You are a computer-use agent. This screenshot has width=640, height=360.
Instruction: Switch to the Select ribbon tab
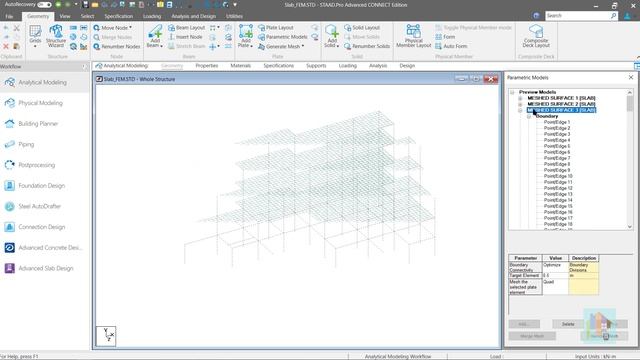click(87, 16)
